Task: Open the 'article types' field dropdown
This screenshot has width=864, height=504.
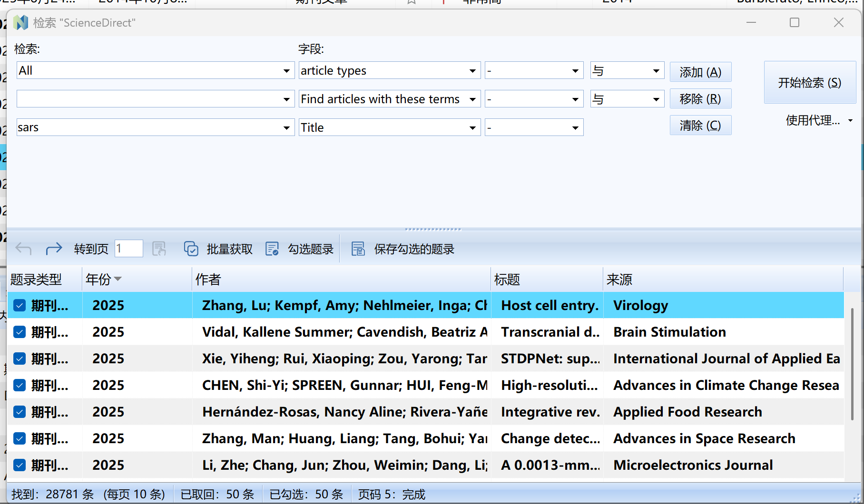Action: coord(472,71)
